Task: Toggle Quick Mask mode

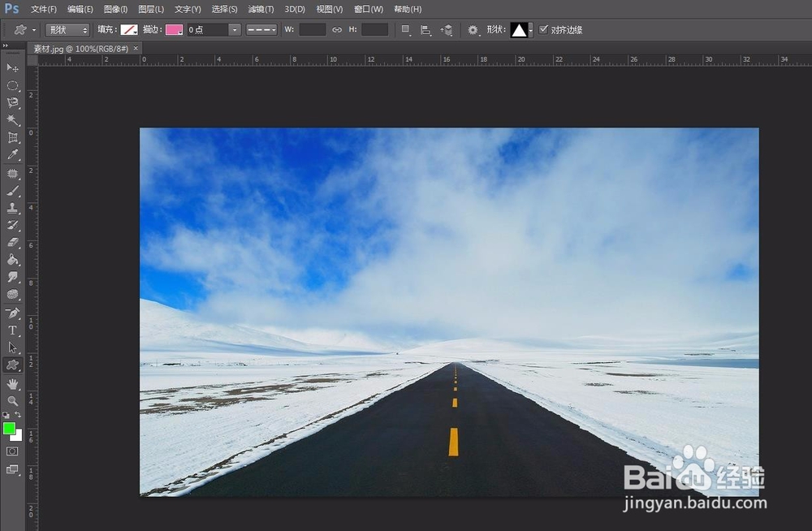Action: coord(12,451)
